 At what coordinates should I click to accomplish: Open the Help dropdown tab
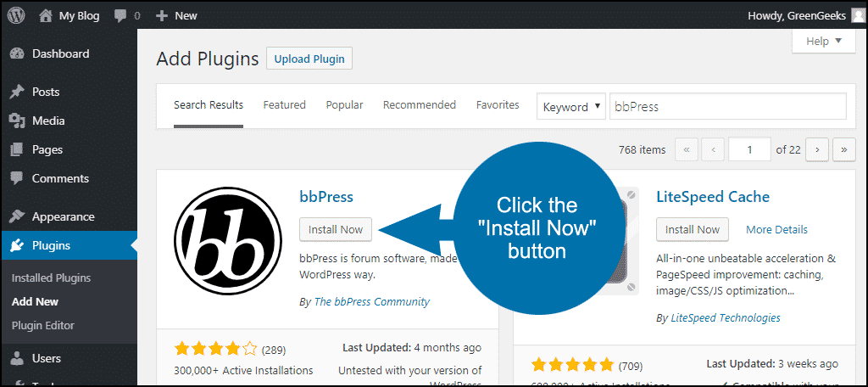pyautogui.click(x=824, y=41)
